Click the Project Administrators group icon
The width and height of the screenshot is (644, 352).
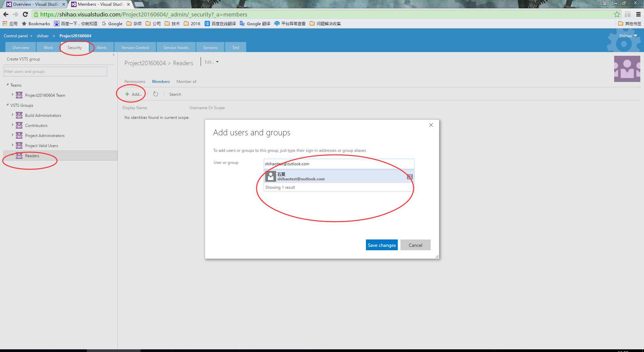[19, 135]
